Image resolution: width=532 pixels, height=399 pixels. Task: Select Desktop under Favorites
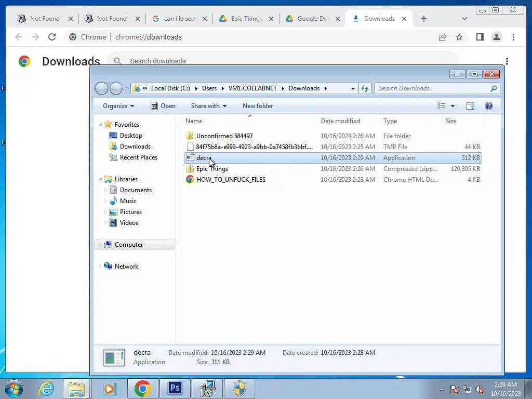pos(126,136)
